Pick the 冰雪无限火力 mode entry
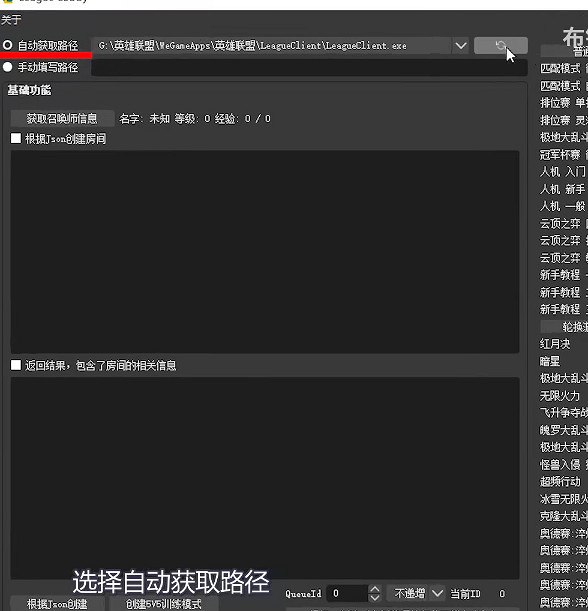This screenshot has height=611, width=588. 563,499
